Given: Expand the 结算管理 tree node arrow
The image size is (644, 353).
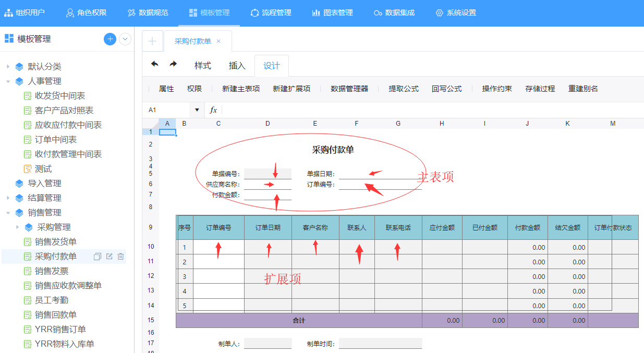Looking at the screenshot, I should [x=8, y=198].
